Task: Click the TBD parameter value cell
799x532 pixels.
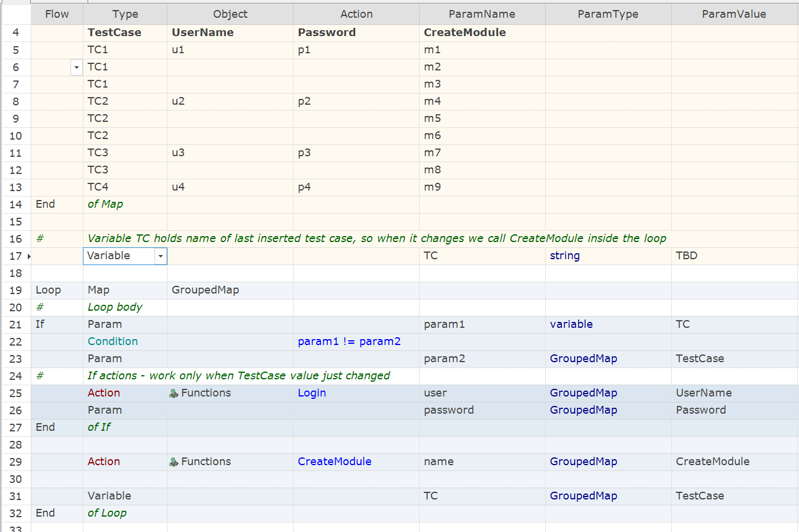Action: click(687, 256)
